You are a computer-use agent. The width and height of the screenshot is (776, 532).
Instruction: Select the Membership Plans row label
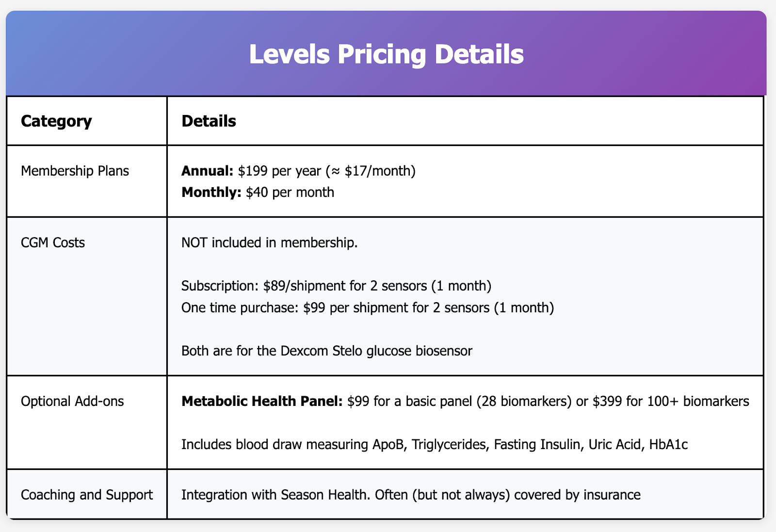click(x=75, y=171)
